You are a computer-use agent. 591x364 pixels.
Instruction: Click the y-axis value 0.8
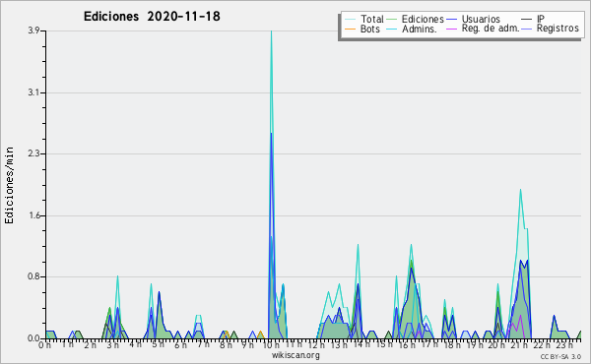(33, 277)
